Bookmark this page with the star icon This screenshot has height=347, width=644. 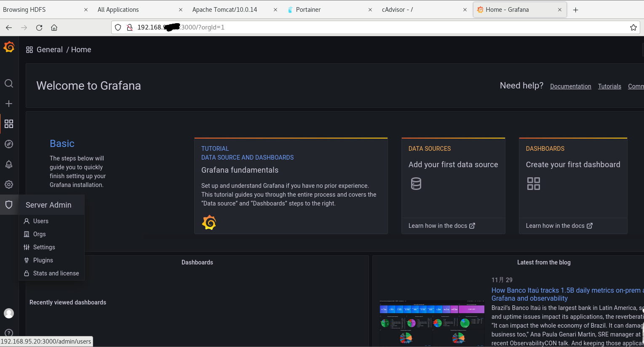[x=633, y=27]
